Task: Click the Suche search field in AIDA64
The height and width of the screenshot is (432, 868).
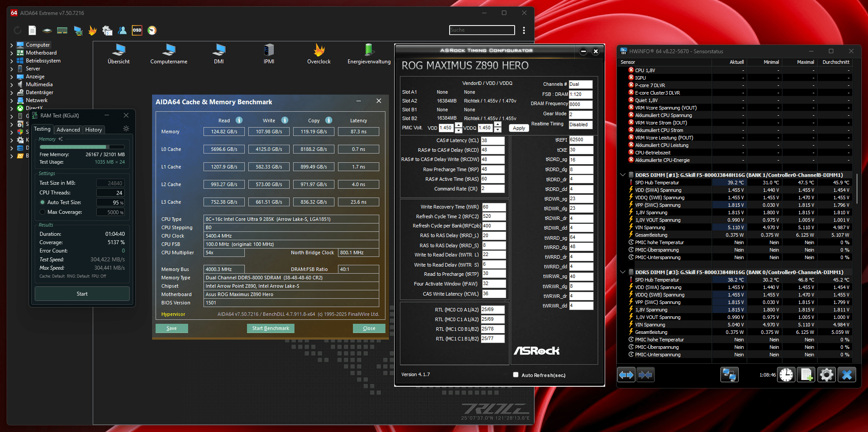Action: (x=482, y=30)
